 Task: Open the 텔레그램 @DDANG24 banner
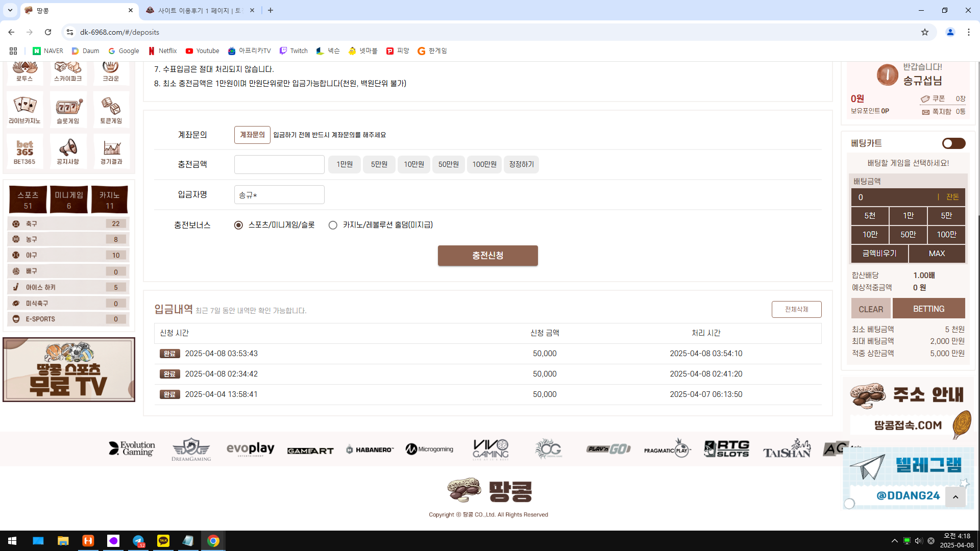908,479
